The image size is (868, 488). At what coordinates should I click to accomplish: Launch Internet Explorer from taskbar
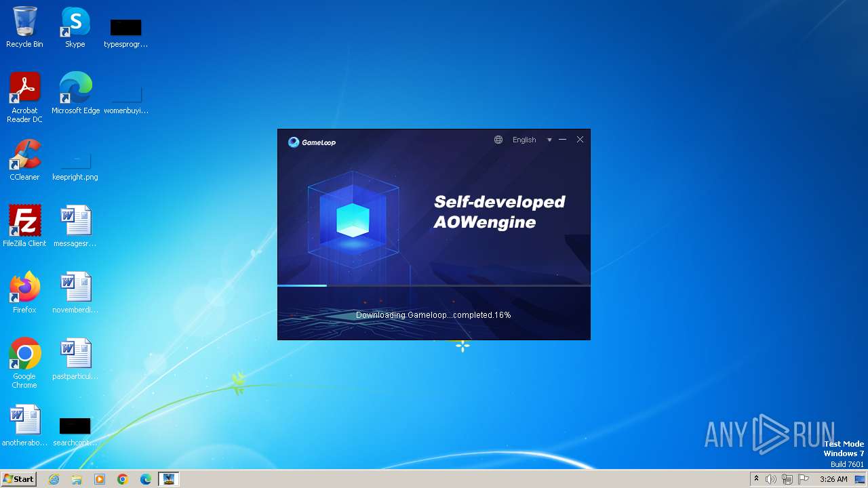[54, 479]
